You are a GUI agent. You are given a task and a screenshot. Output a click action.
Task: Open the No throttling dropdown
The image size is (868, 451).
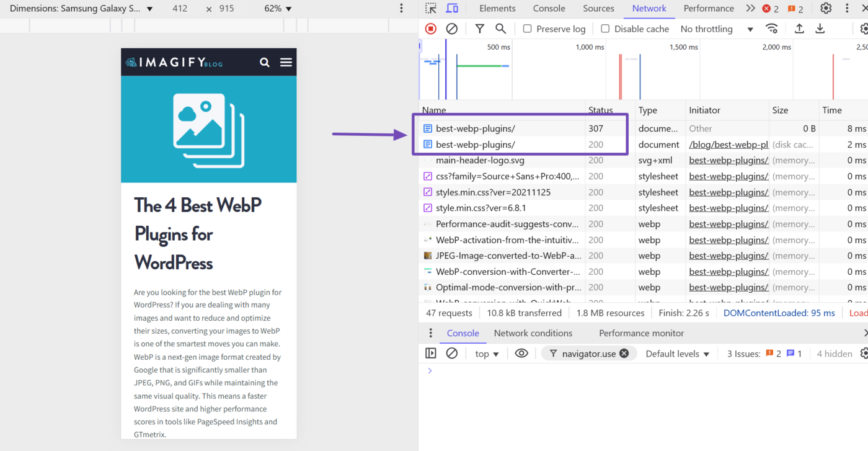[716, 29]
